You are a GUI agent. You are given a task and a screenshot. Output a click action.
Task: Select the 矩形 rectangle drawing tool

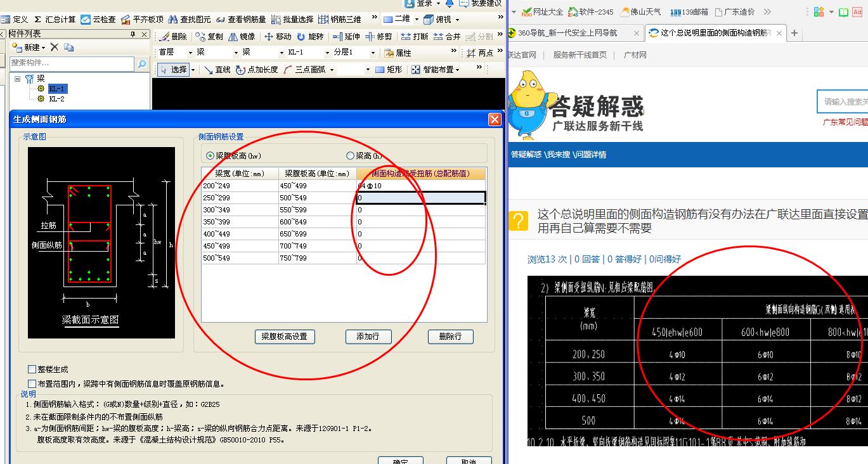point(389,70)
